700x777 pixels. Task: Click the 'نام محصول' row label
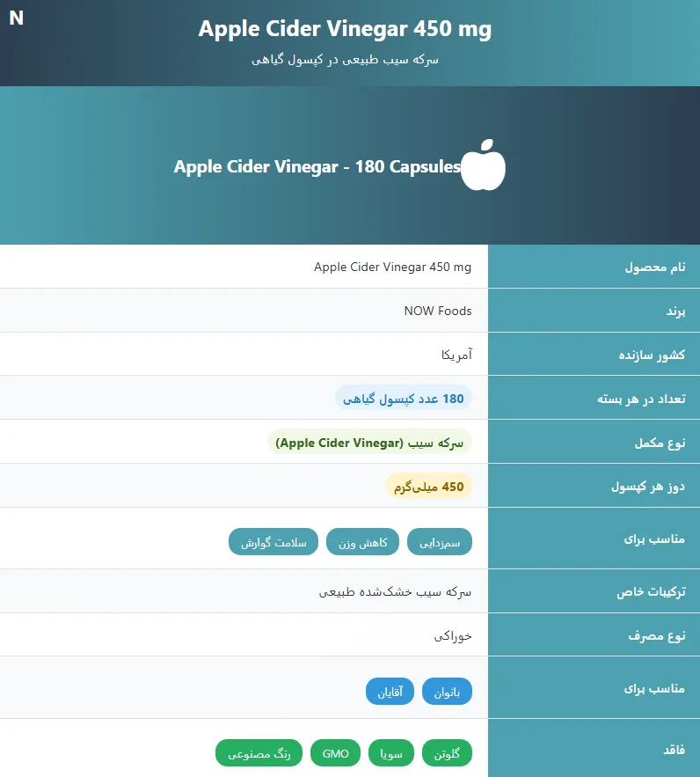pos(655,268)
